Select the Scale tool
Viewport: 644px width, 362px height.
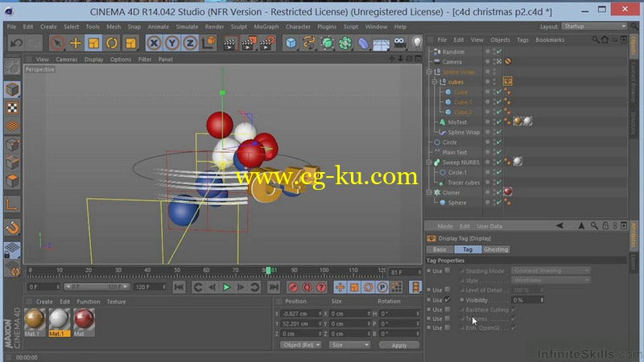pos(93,43)
